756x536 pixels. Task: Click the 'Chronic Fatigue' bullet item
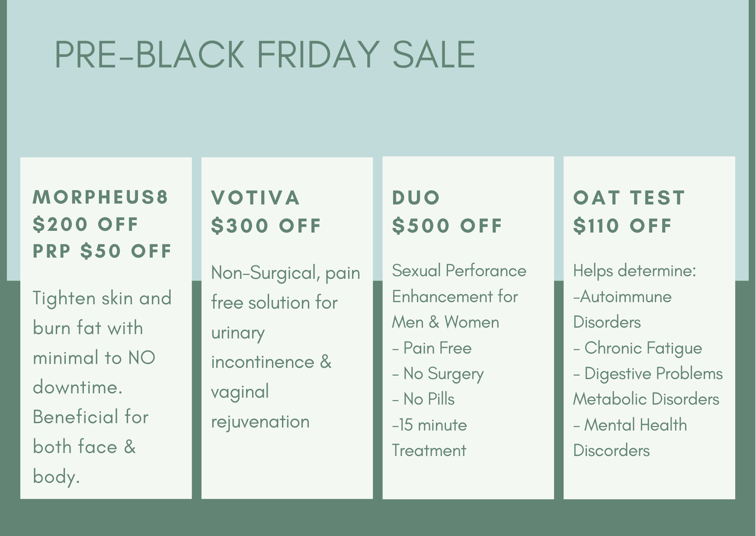[637, 348]
